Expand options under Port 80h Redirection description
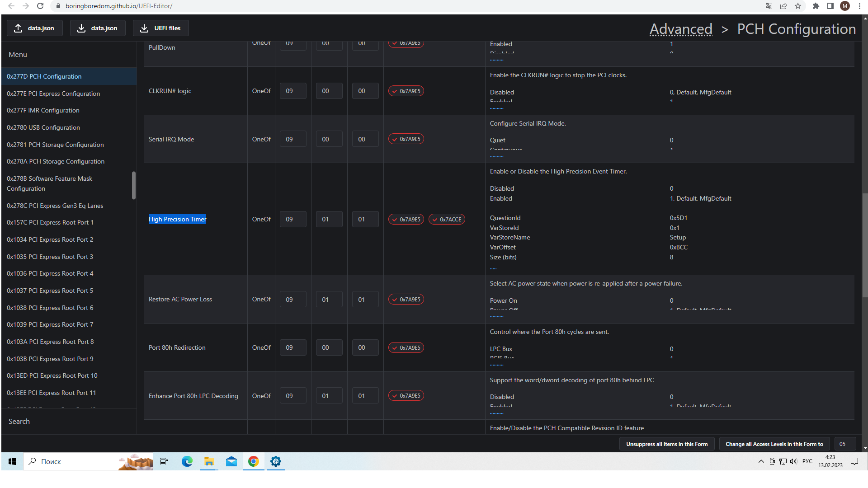Image resolution: width=868 pixels, height=488 pixels. pyautogui.click(x=496, y=365)
